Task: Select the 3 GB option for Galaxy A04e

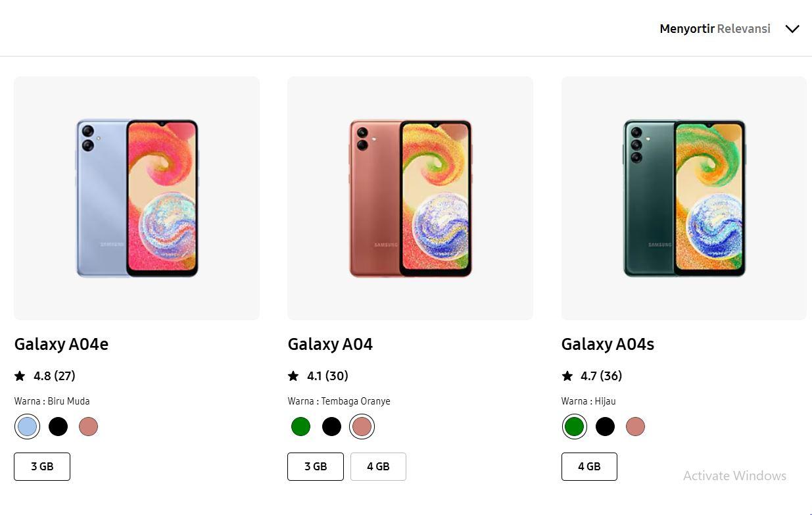Action: click(x=41, y=466)
